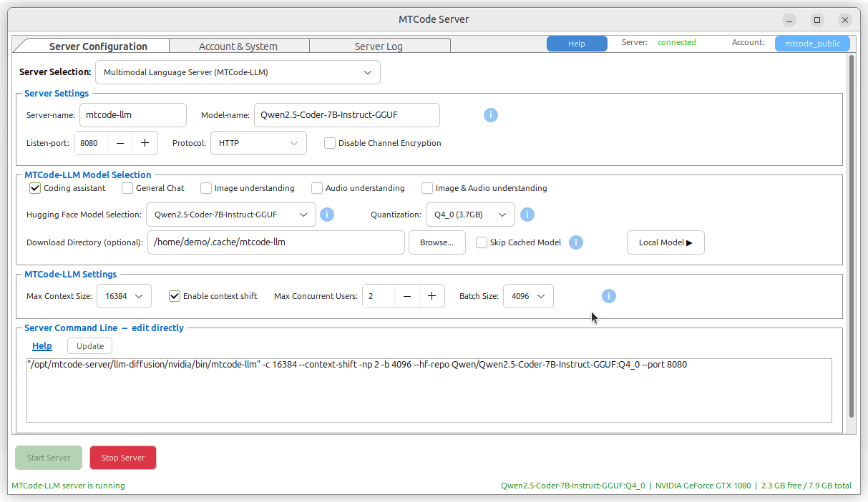The width and height of the screenshot is (868, 502).
Task: Enable Image understanding checkbox
Action: click(x=206, y=188)
